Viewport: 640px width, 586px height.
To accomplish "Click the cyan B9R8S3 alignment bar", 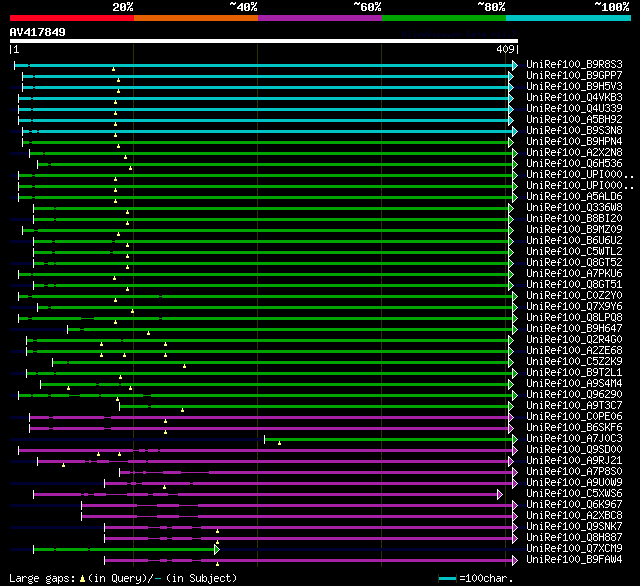I will 263,65.
